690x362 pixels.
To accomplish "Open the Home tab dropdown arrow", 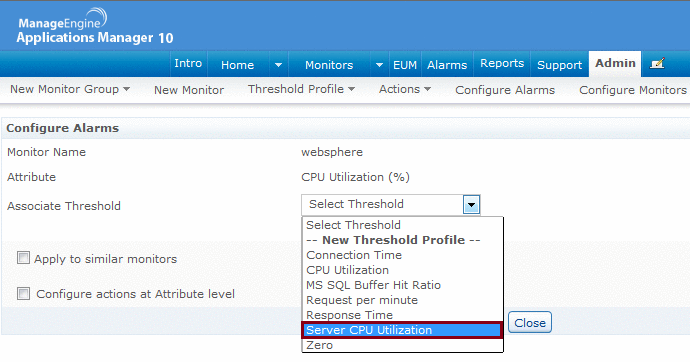I will click(x=278, y=65).
